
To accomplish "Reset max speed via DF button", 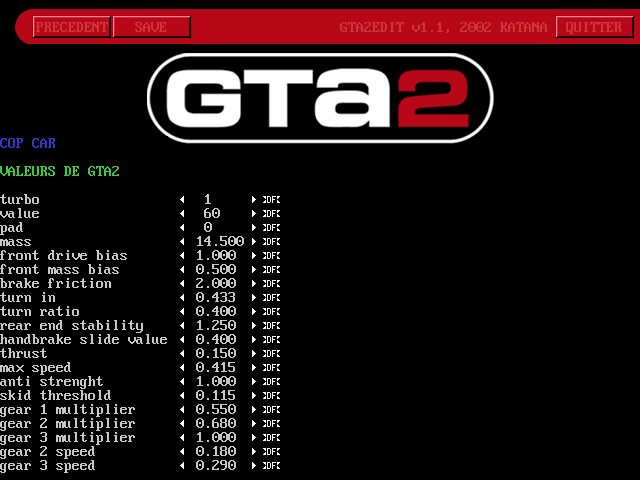I will tap(271, 367).
